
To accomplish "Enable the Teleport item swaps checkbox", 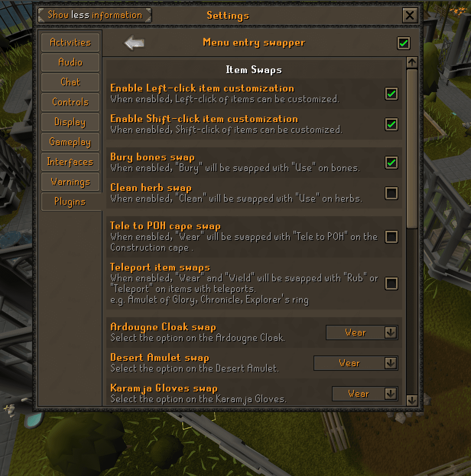I will coord(391,284).
